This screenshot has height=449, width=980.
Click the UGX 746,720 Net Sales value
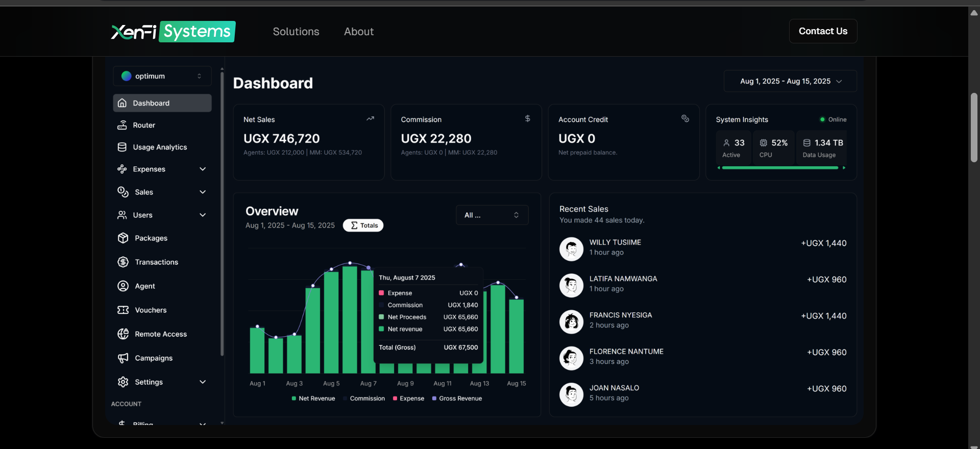(282, 138)
